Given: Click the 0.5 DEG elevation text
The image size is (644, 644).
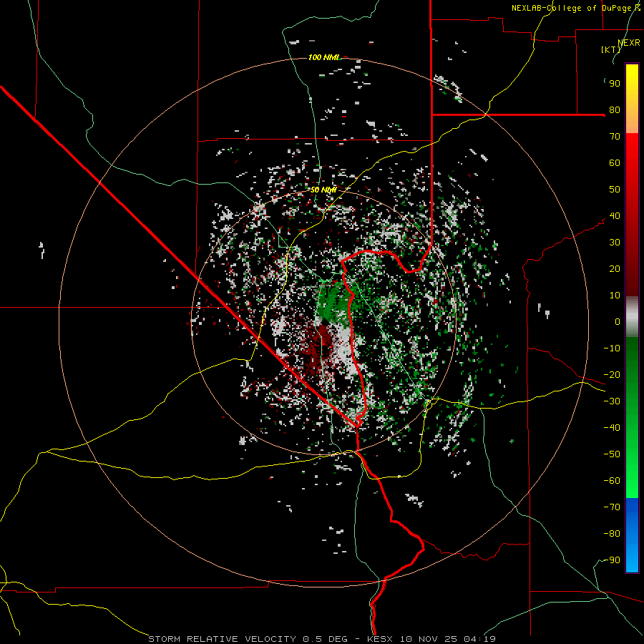Looking at the screenshot, I should (x=326, y=639).
